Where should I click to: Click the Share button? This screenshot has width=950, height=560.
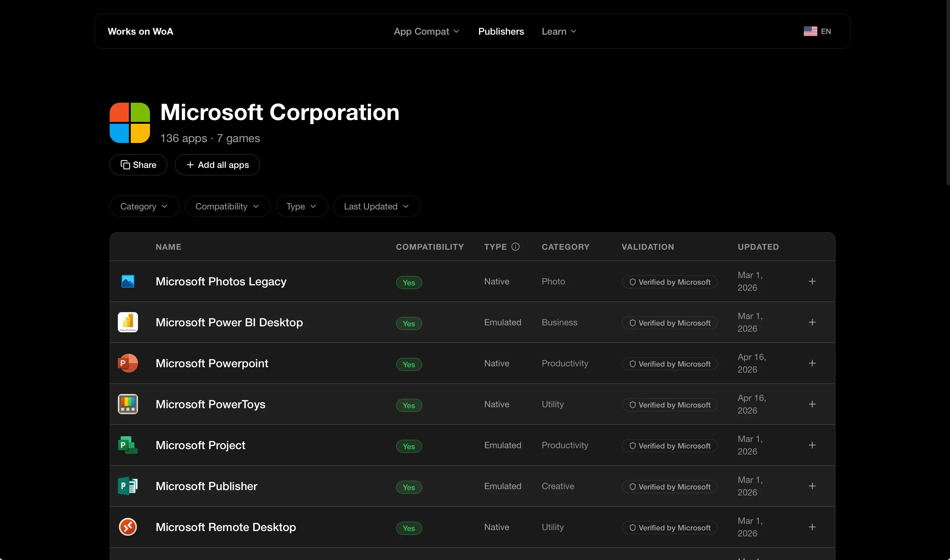point(139,165)
